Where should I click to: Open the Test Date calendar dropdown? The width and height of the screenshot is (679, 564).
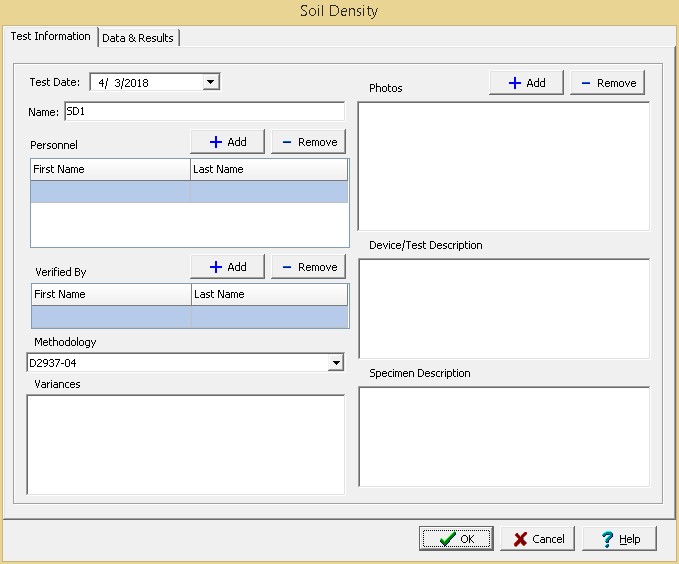(x=210, y=83)
